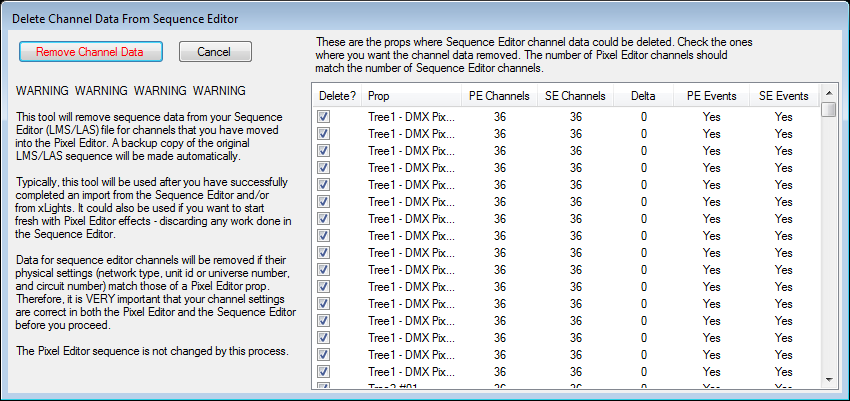The height and width of the screenshot is (401, 850).
Task: Click the SE Channels column header
Action: pyautogui.click(x=575, y=96)
